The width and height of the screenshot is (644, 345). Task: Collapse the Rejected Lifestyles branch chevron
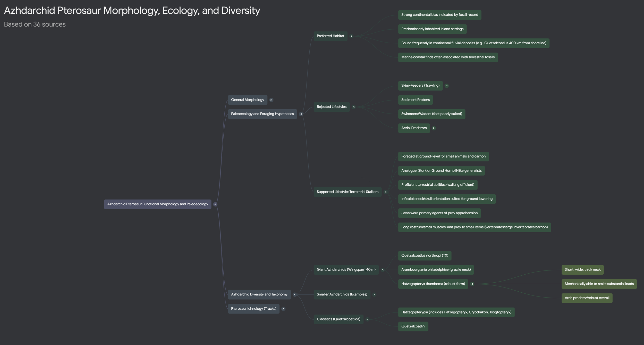click(353, 107)
